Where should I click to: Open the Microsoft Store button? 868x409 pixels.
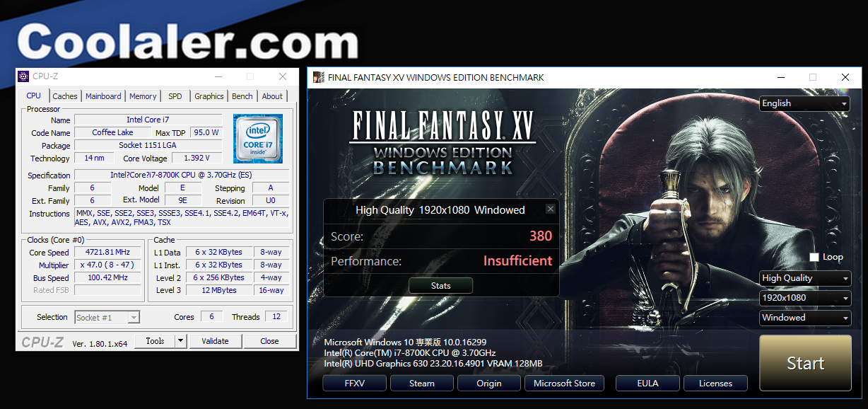coord(564,384)
